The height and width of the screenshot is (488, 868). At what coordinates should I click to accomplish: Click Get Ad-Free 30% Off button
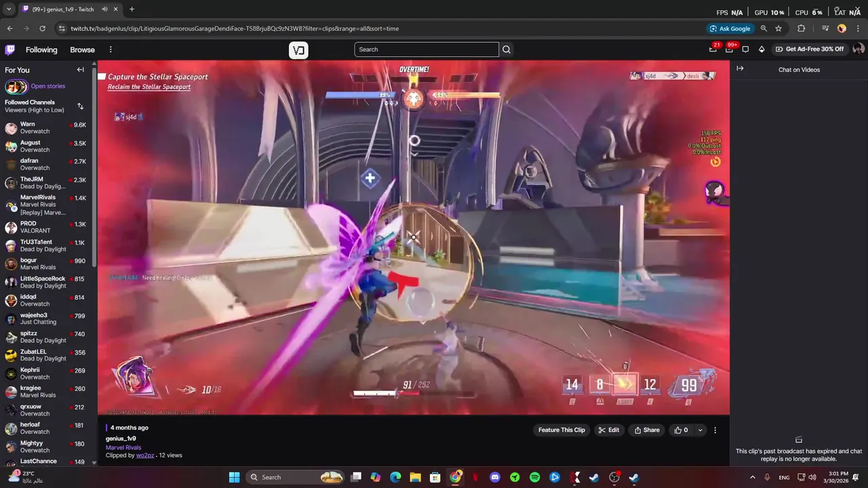pos(810,49)
